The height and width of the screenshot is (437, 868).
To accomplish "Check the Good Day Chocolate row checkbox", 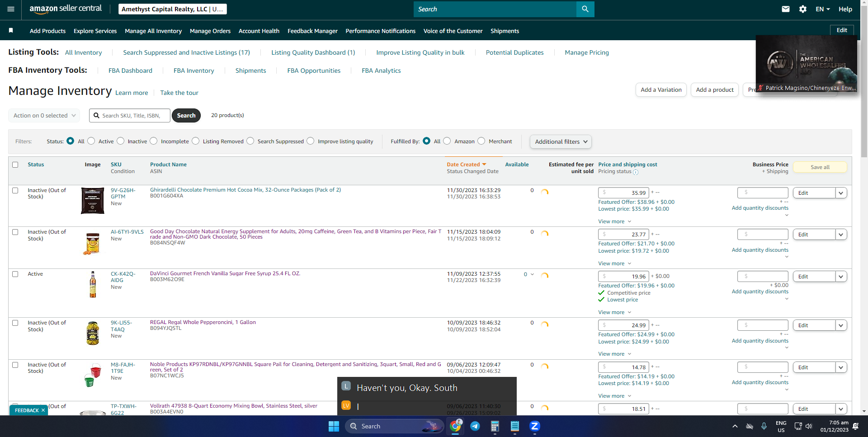I will coord(15,232).
